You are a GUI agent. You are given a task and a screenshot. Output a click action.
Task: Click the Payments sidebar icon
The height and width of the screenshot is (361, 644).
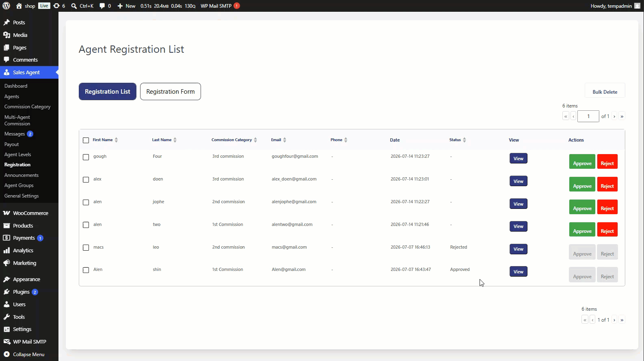pos(6,238)
